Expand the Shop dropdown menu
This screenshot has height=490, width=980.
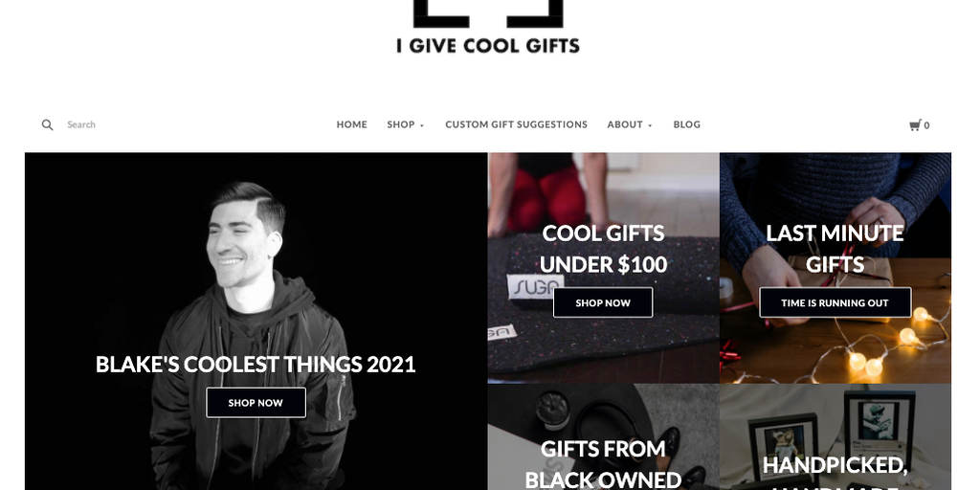[406, 124]
